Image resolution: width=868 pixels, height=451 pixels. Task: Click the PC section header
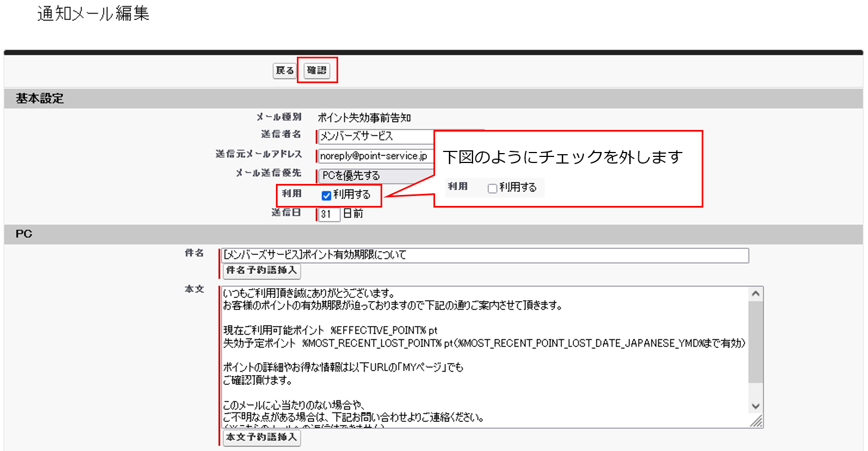click(24, 234)
